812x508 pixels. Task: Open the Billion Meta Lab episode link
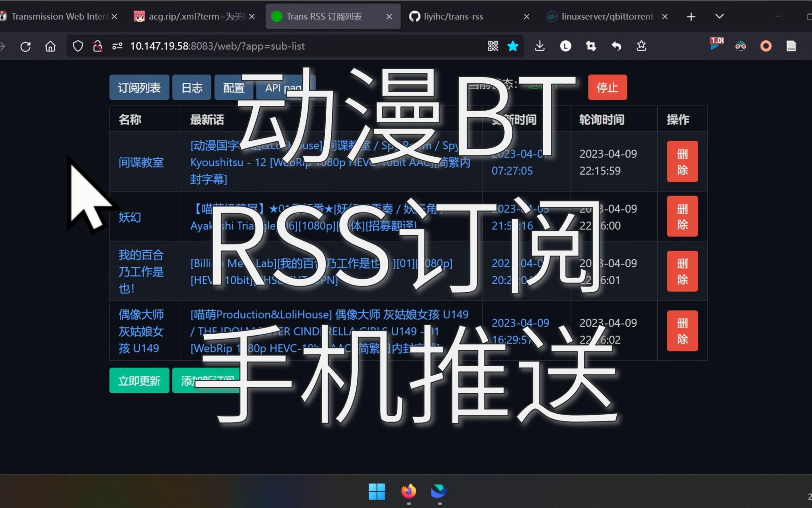(321, 271)
